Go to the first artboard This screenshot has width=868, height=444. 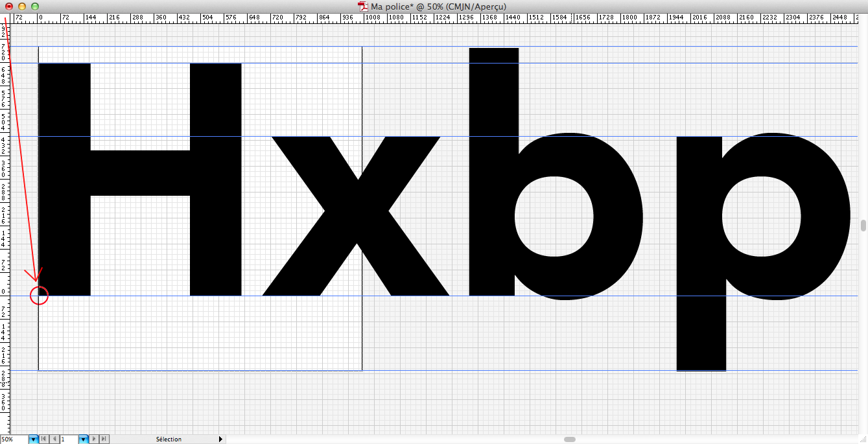[x=43, y=439]
